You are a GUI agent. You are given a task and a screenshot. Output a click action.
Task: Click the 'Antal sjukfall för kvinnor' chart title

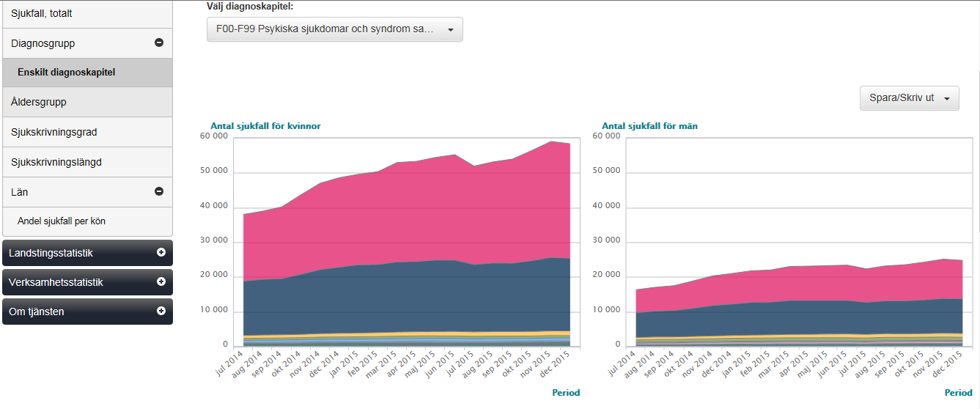[x=265, y=126]
